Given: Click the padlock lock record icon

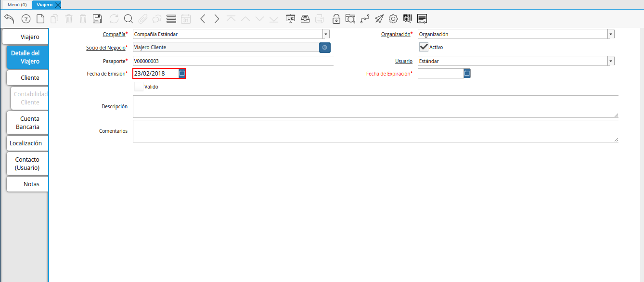Looking at the screenshot, I should (x=336, y=19).
